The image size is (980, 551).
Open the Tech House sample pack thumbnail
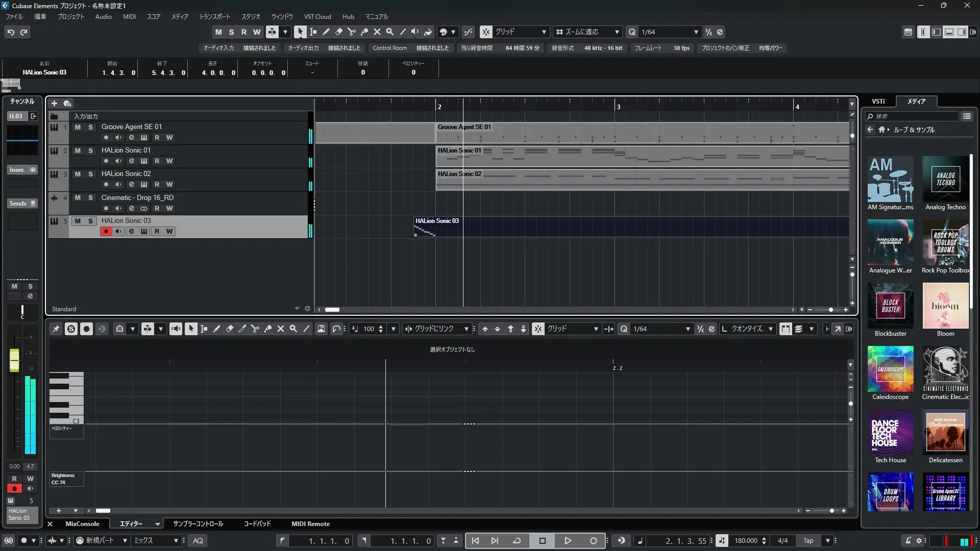(x=890, y=433)
